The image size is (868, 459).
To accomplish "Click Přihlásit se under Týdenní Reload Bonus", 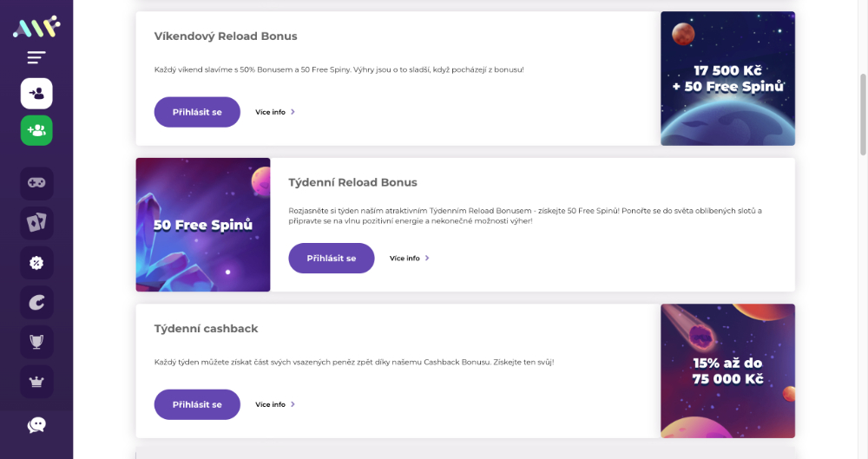I will (x=331, y=258).
